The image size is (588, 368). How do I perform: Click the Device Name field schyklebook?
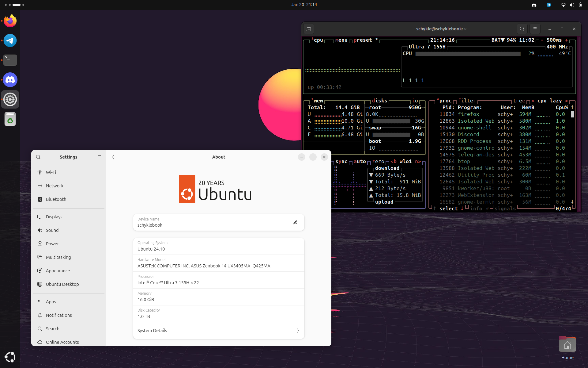pyautogui.click(x=219, y=222)
